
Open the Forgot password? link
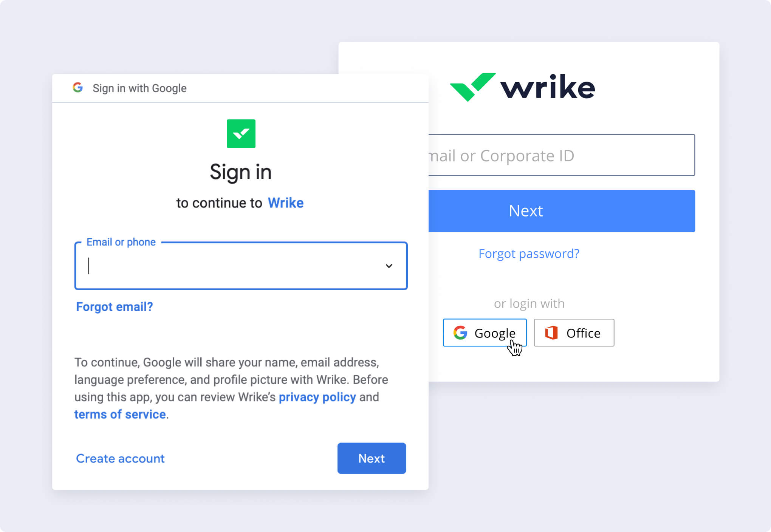(529, 254)
